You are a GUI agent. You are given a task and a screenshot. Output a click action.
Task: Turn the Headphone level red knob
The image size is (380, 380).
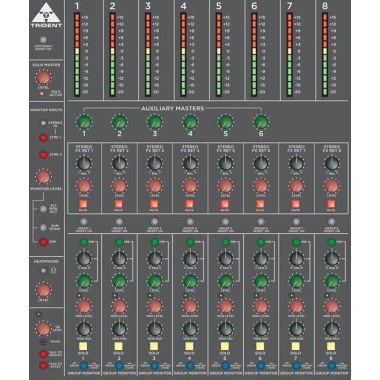click(x=43, y=290)
